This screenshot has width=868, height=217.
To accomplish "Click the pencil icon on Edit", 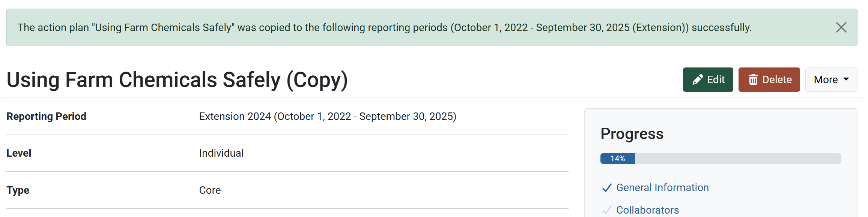I will (x=697, y=80).
